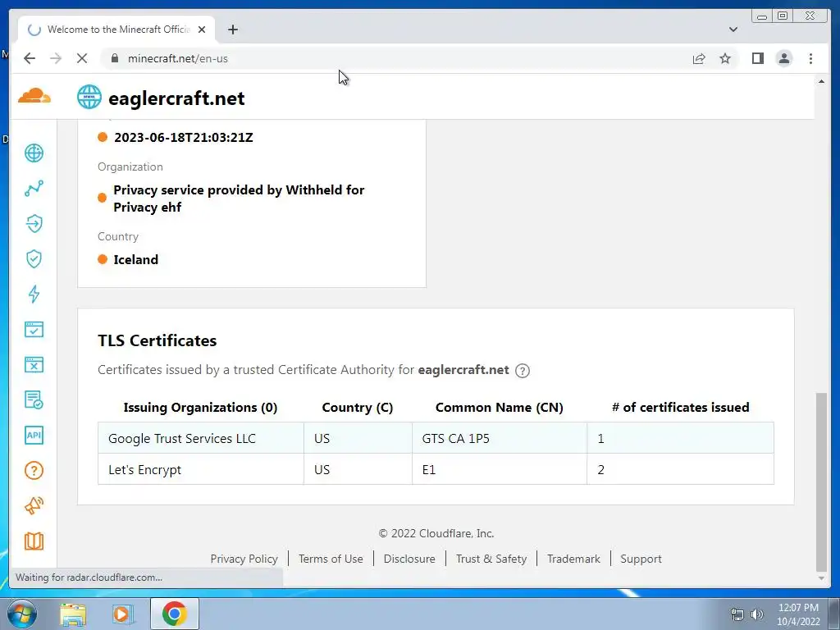This screenshot has height=630, width=840.
Task: Stop page loading with X button
Action: 81,58
